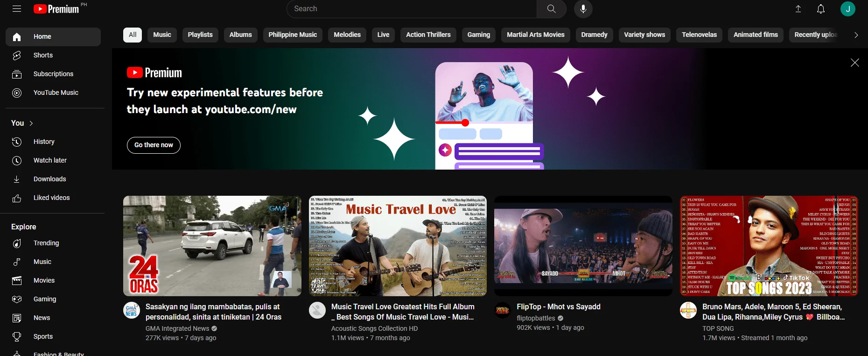The height and width of the screenshot is (356, 868).
Task: Select the Dramedy filter chip
Action: (x=595, y=35)
